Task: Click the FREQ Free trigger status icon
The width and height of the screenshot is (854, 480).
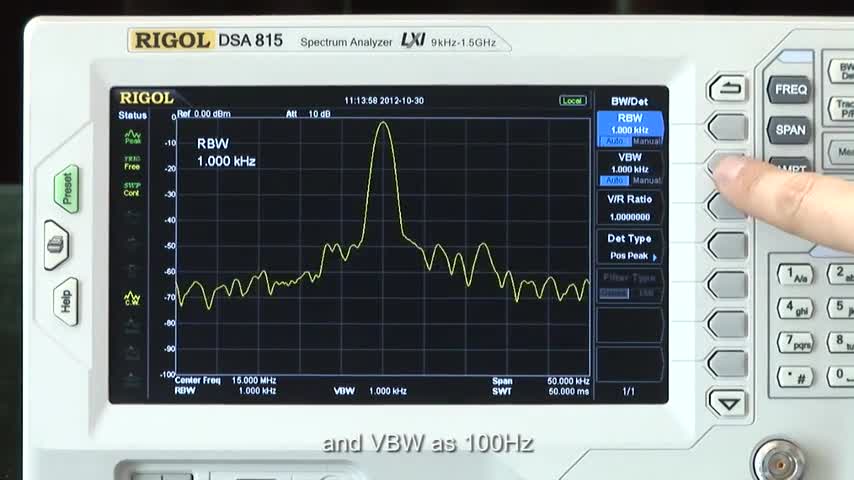Action: pyautogui.click(x=132, y=163)
